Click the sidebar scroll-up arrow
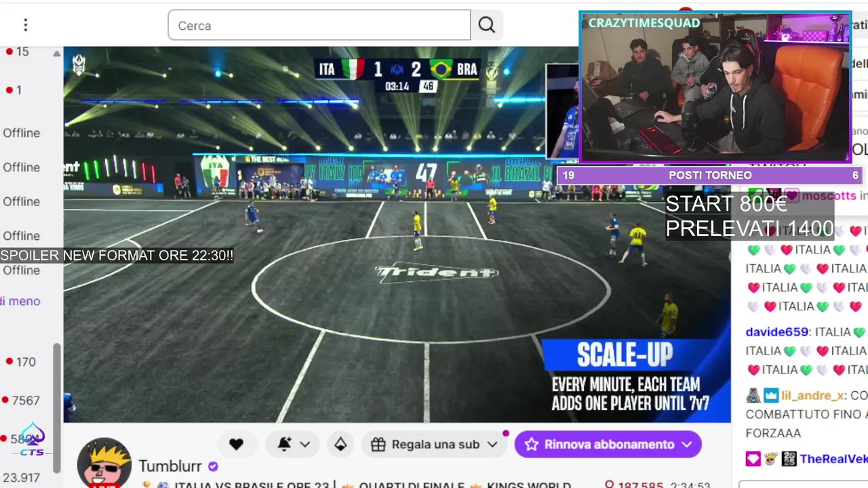The width and height of the screenshot is (868, 488). coord(57,54)
